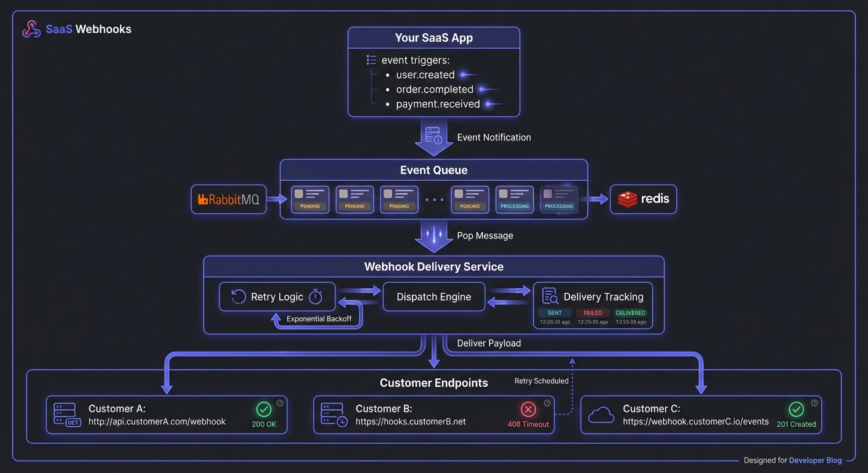Image resolution: width=868 pixels, height=473 pixels.
Task: Click the Retry Logic circular arrow icon
Action: click(x=239, y=297)
